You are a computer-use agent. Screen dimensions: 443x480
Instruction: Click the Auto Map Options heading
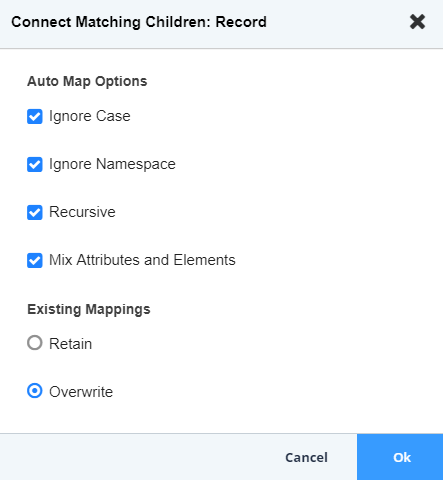(x=87, y=81)
